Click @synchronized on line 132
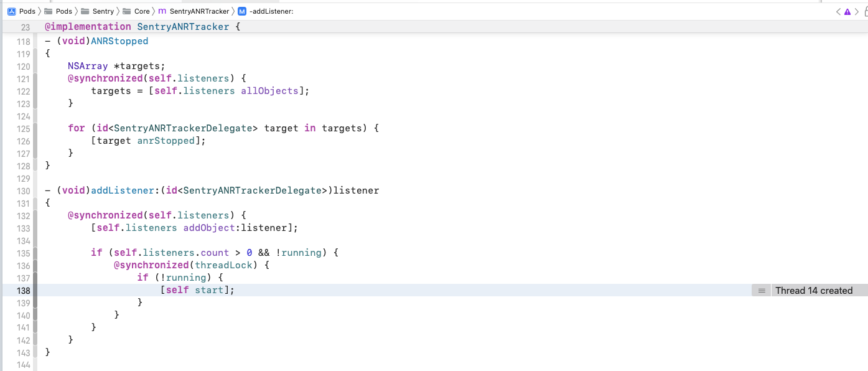Image resolution: width=868 pixels, height=371 pixels. pos(105,215)
